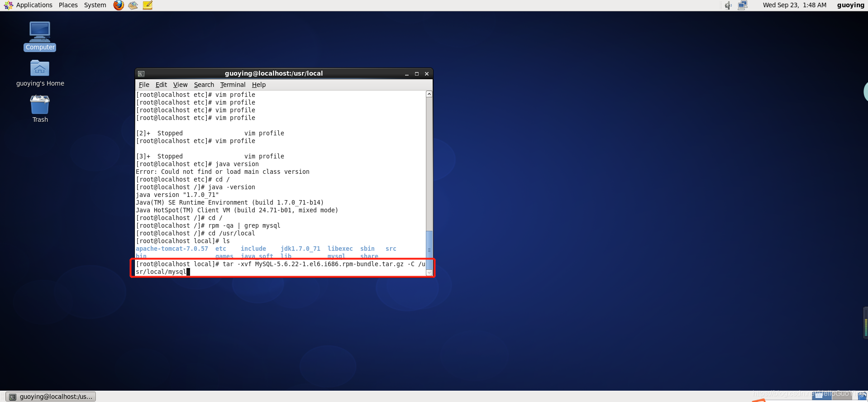Screen dimensions: 868x402
Task: Select the guoying's Home folder icon
Action: [x=40, y=73]
